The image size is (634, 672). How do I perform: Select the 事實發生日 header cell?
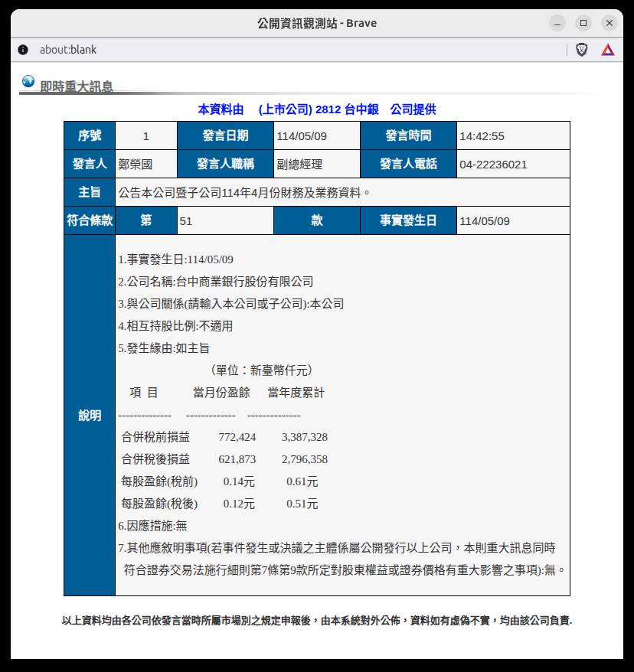pos(409,220)
